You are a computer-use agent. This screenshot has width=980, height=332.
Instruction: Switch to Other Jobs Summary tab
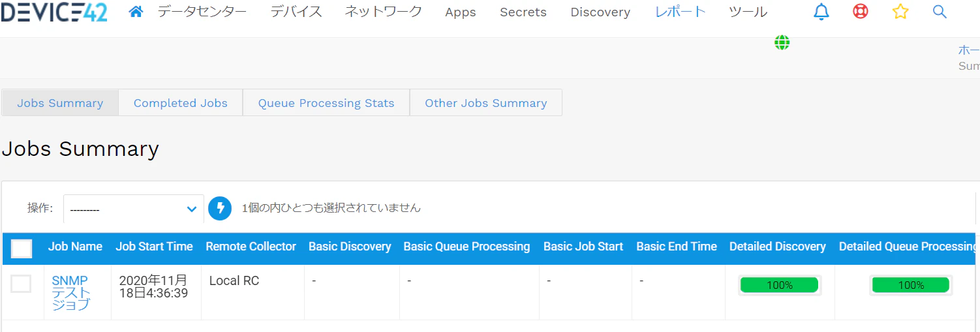coord(486,103)
